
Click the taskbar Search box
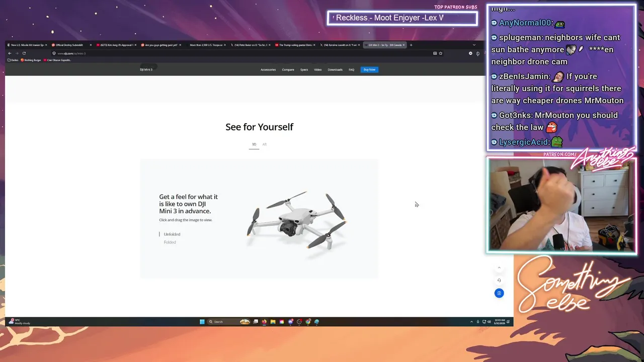(x=229, y=322)
